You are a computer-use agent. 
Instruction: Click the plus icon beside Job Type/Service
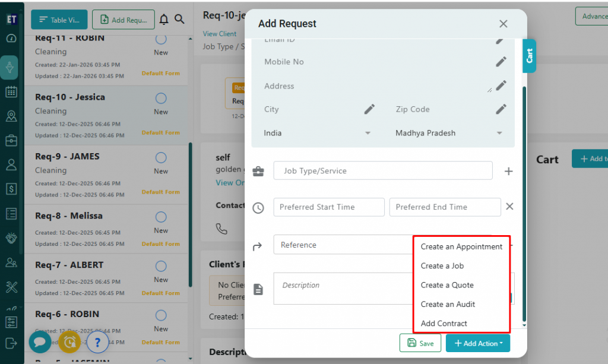click(x=508, y=171)
